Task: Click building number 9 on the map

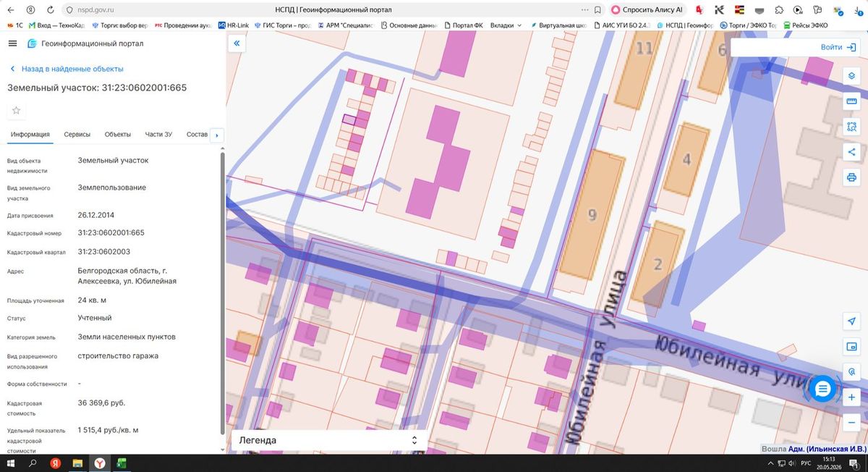Action: click(x=592, y=214)
